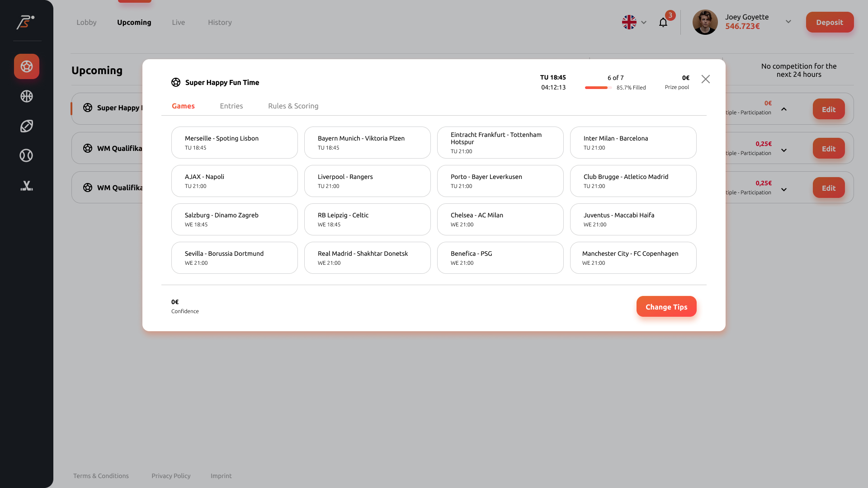Click the 85.7% filled progress bar
This screenshot has width=868, height=488.
598,88
